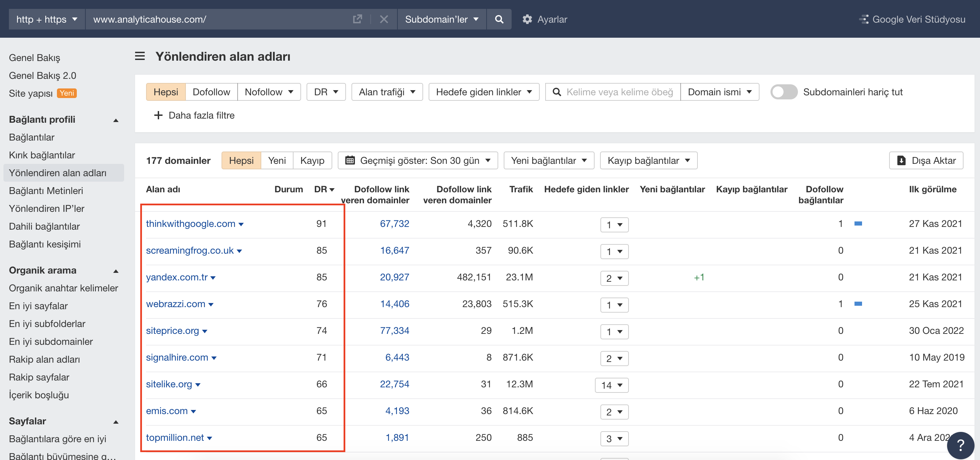980x460 pixels.
Task: Collapse the Organik arama section
Action: [x=116, y=271]
